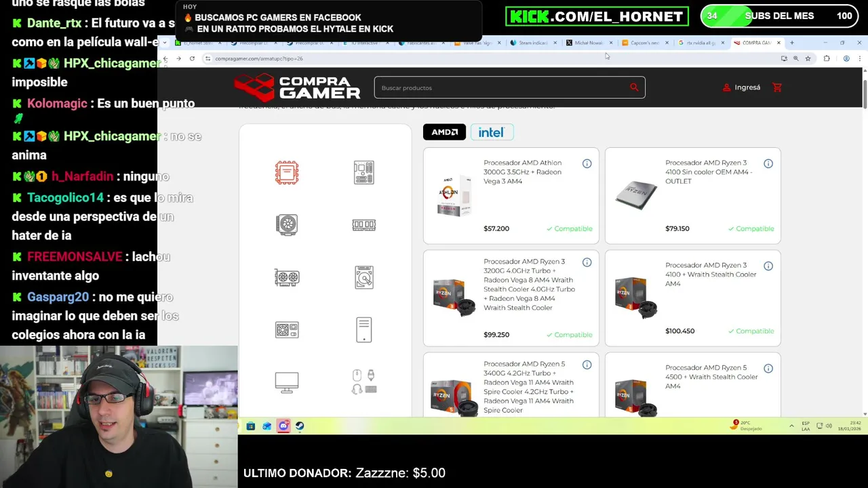The height and width of the screenshot is (488, 868).
Task: Open the shopping cart
Action: coord(777,87)
